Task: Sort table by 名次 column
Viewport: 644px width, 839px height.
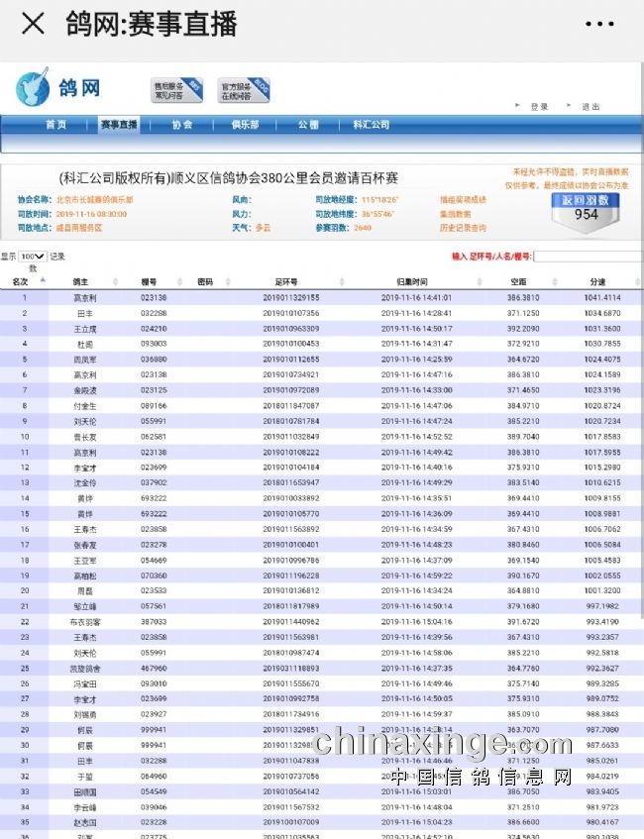Action: (x=21, y=281)
